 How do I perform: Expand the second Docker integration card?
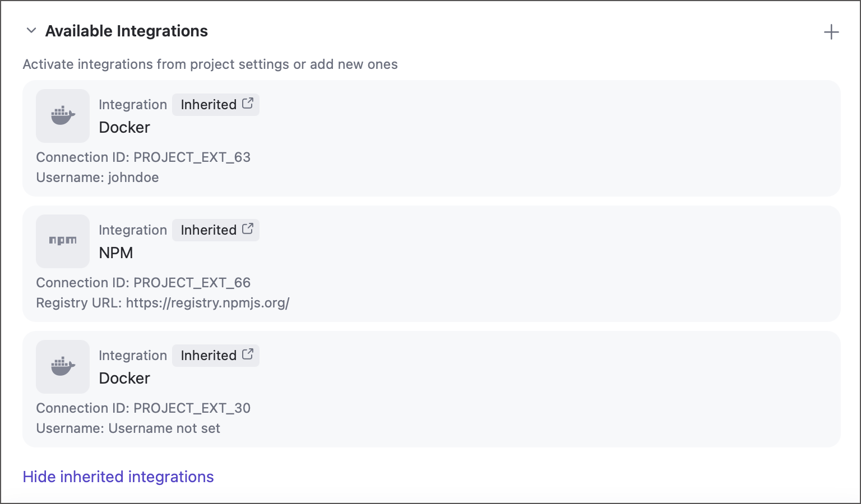coord(430,389)
